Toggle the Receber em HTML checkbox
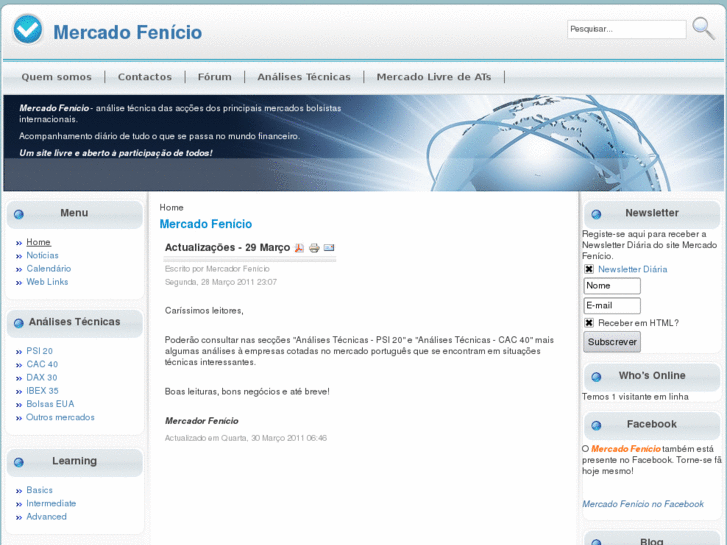This screenshot has height=545, width=727. [x=589, y=323]
